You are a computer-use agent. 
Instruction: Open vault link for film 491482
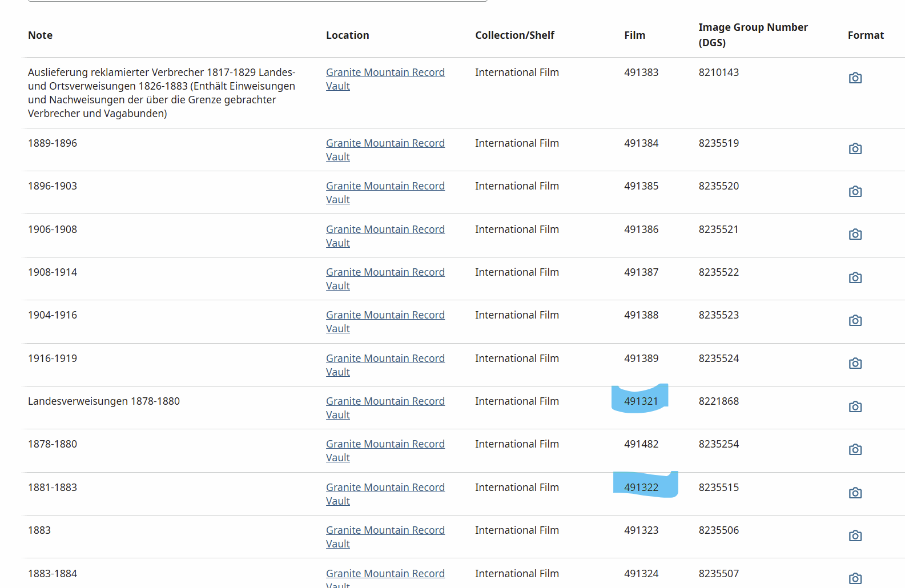[x=385, y=451]
